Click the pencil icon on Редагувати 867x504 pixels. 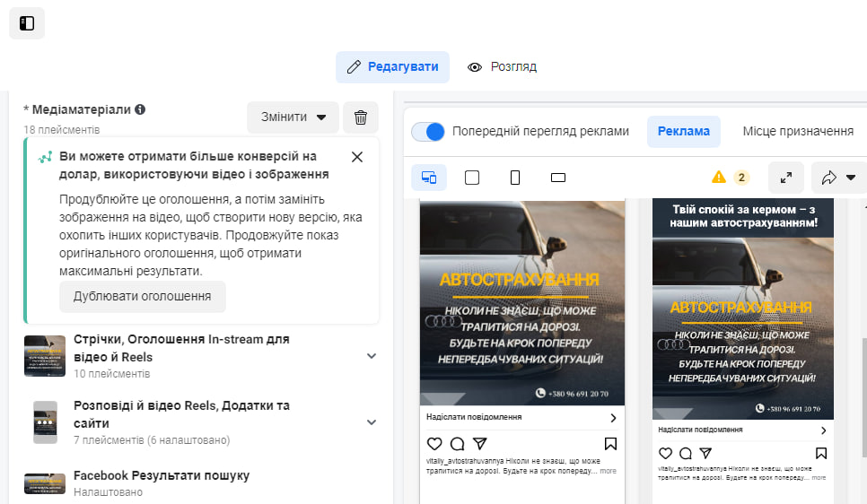[354, 67]
